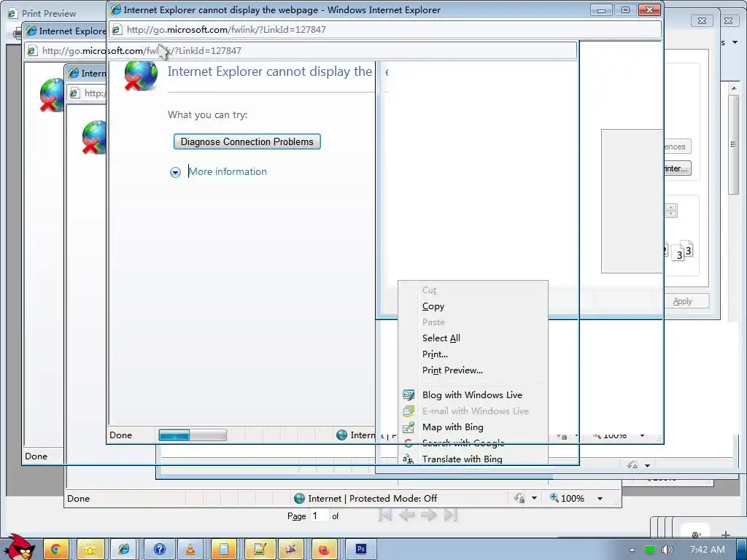Viewport: 747px width, 560px height.
Task: Click IE logo in front window title bar
Action: pos(116,9)
